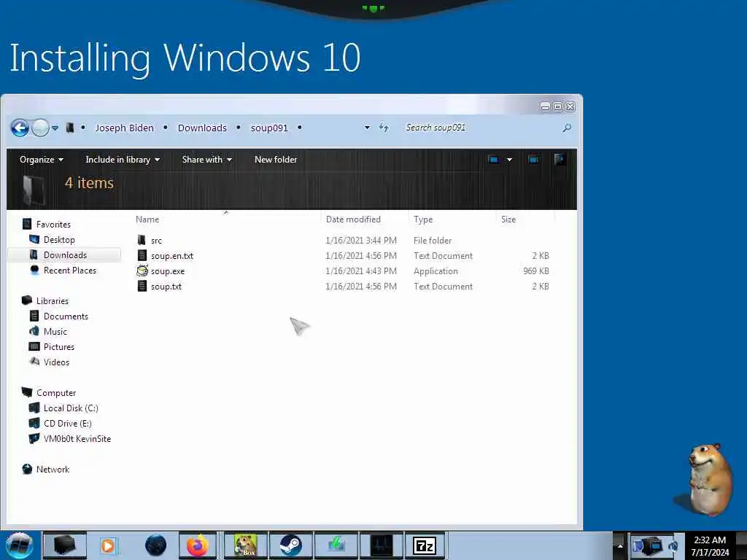The width and height of the screenshot is (747, 560).
Task: Click the green arrow taskbar icon
Action: (x=336, y=545)
